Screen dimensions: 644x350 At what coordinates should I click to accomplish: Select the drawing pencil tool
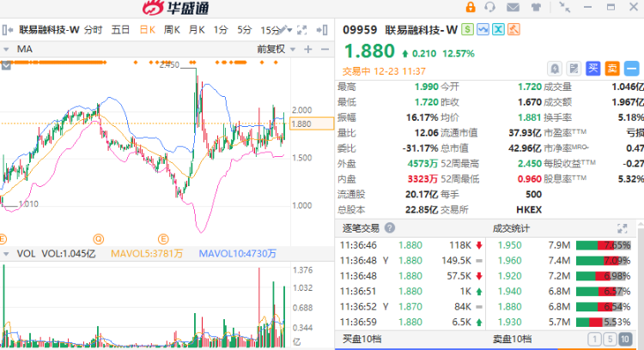[x=282, y=29]
